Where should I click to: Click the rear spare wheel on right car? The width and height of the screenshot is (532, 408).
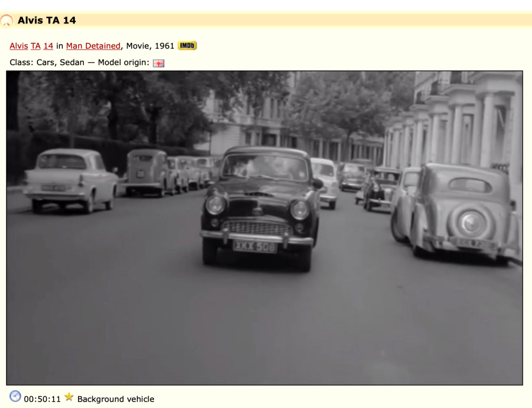tap(471, 223)
